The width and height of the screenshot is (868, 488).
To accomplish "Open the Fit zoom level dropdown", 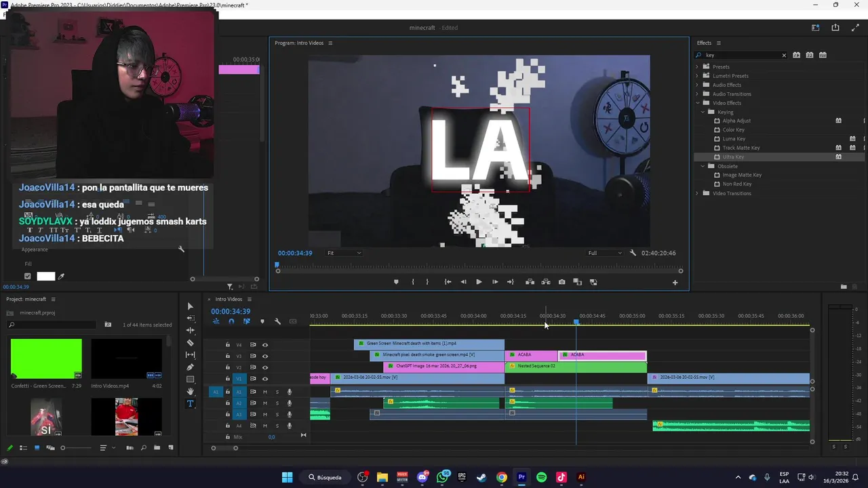I will click(344, 253).
